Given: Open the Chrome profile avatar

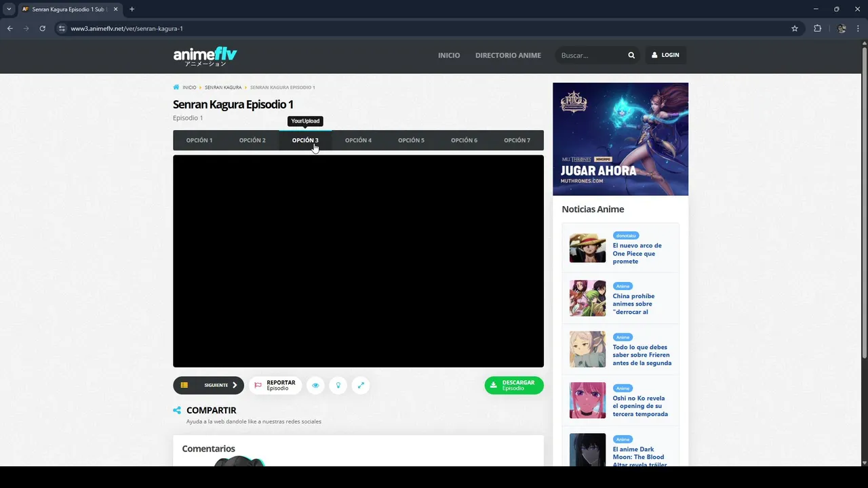Looking at the screenshot, I should pos(842,28).
